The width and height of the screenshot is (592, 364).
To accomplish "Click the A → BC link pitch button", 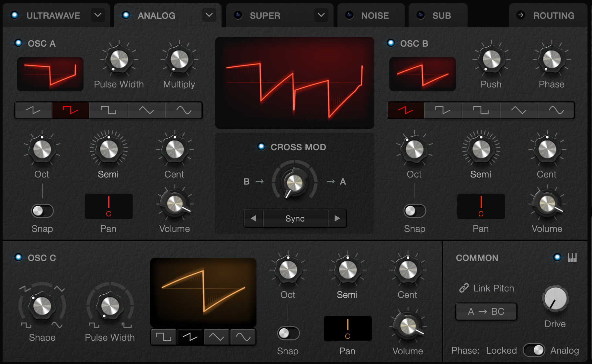I will coord(486,312).
